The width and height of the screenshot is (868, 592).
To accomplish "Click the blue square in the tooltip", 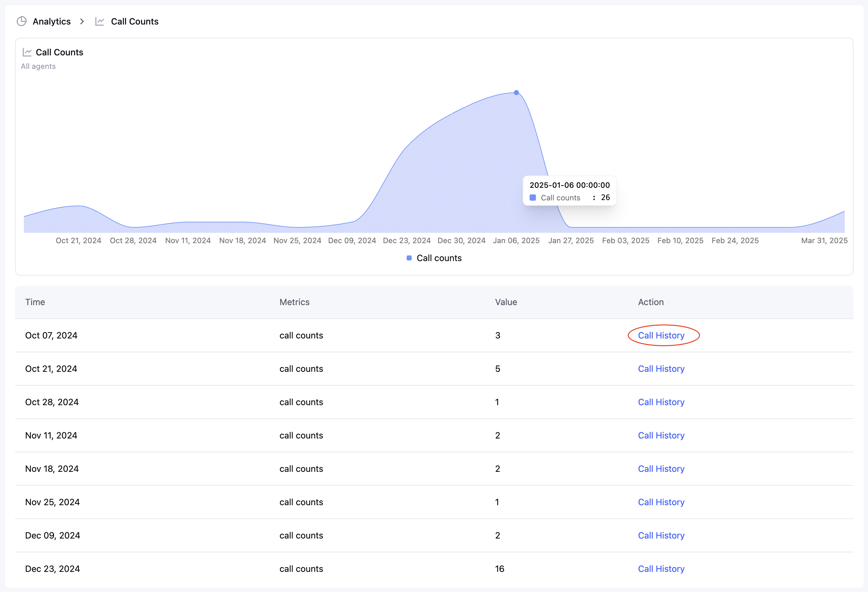I will pyautogui.click(x=533, y=197).
